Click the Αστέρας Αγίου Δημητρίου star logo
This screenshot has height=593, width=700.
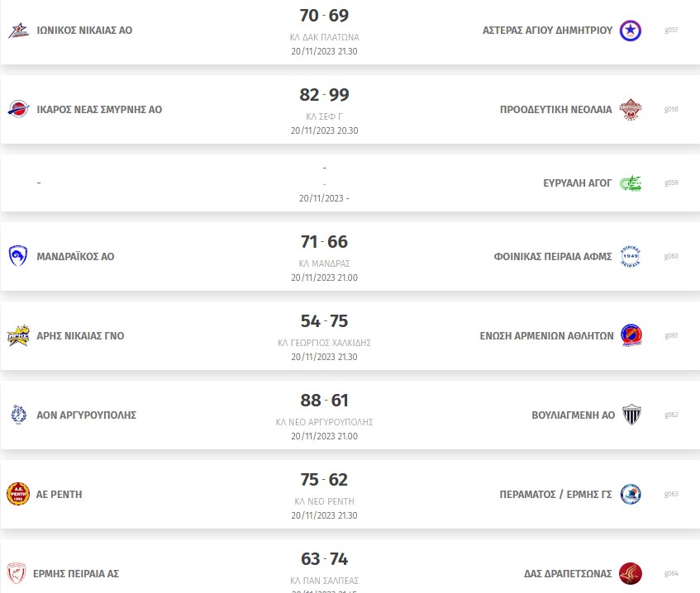click(631, 31)
